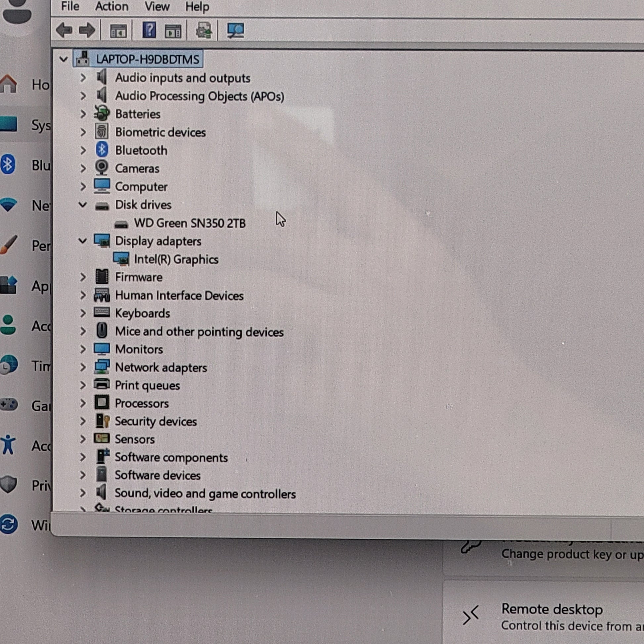Click the blue Help question-mark toolbar icon
Image resolution: width=644 pixels, height=644 pixels.
click(149, 30)
